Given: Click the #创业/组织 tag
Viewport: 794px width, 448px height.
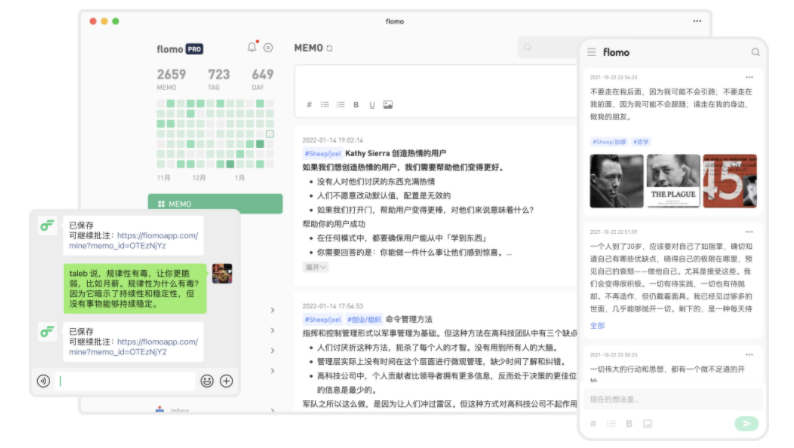Looking at the screenshot, I should pos(364,319).
